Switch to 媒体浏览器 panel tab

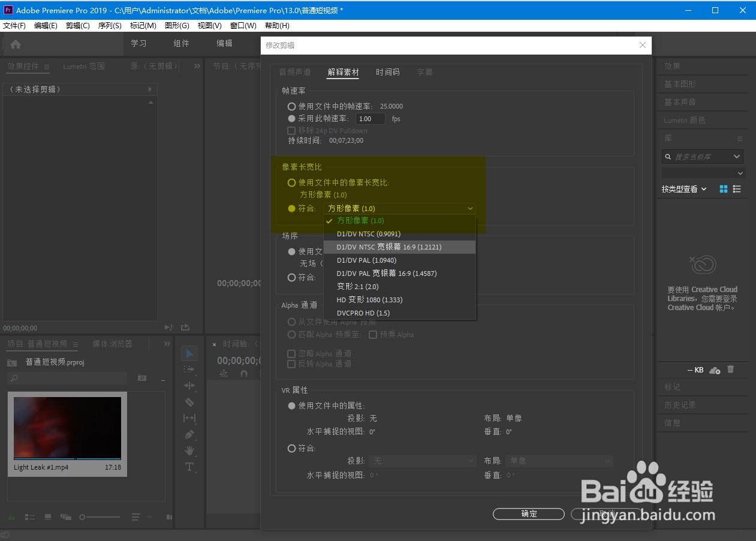click(113, 344)
